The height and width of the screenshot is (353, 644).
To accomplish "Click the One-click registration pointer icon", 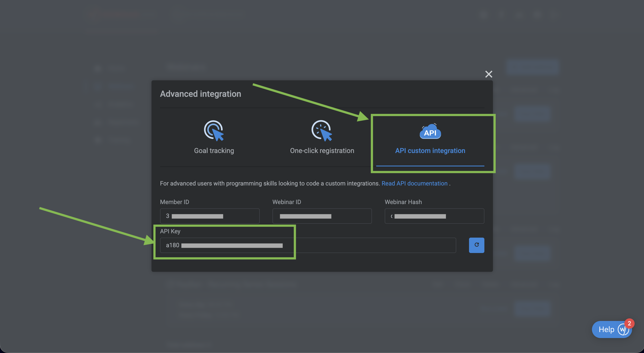I will 322,131.
